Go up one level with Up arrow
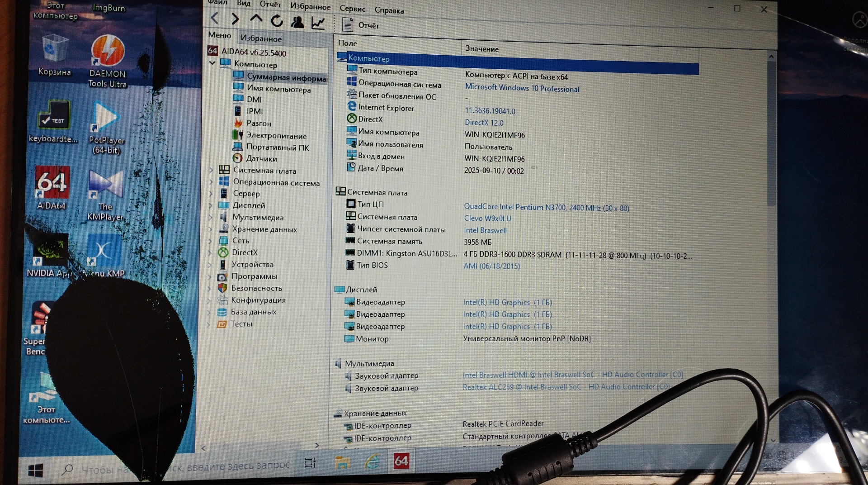Image resolution: width=868 pixels, height=485 pixels. click(256, 19)
